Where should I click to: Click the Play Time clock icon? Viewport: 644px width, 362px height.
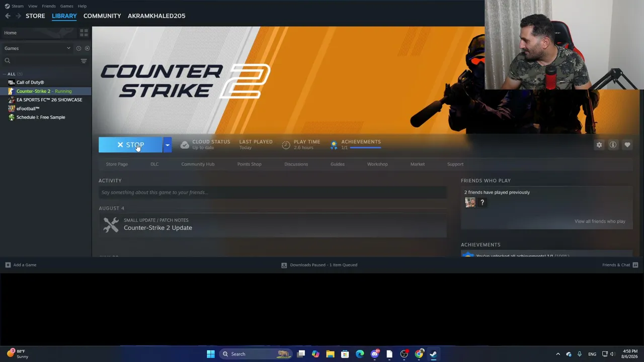pyautogui.click(x=286, y=145)
